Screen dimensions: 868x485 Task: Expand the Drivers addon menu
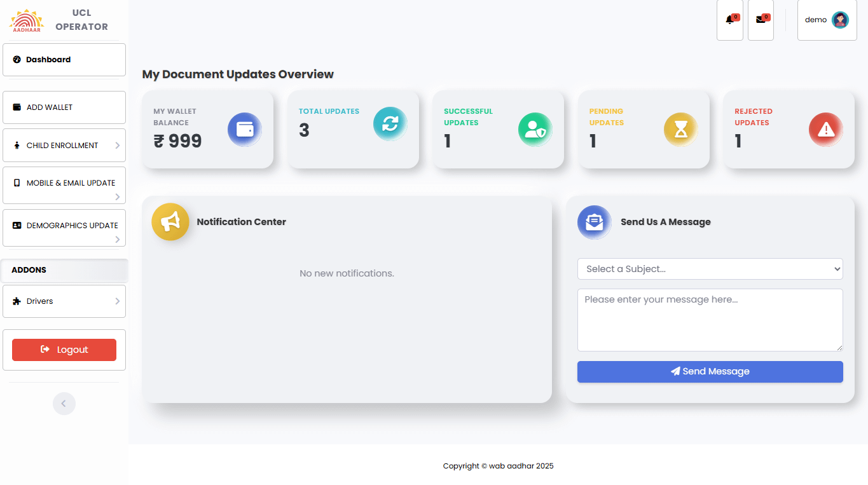pyautogui.click(x=64, y=301)
